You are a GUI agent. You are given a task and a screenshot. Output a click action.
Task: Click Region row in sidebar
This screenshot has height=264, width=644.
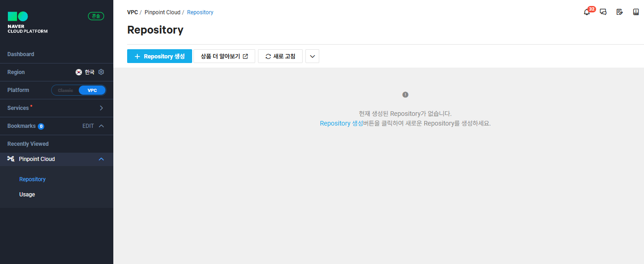point(57,72)
